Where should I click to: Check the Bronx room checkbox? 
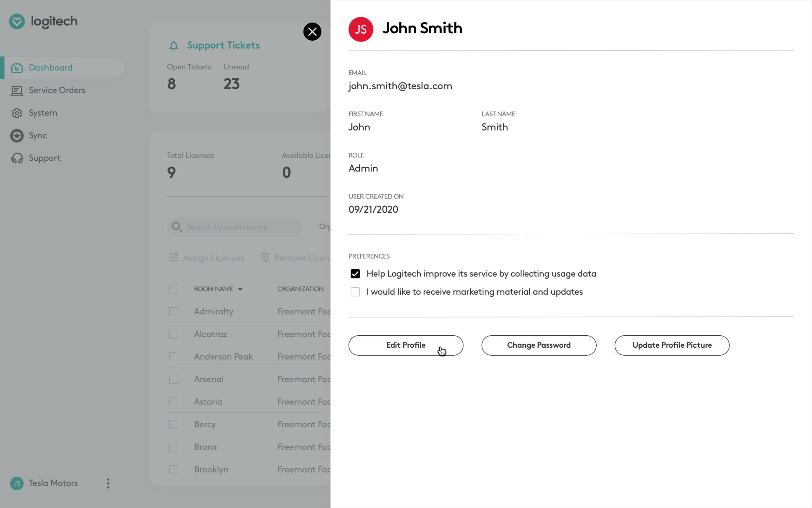coord(174,447)
